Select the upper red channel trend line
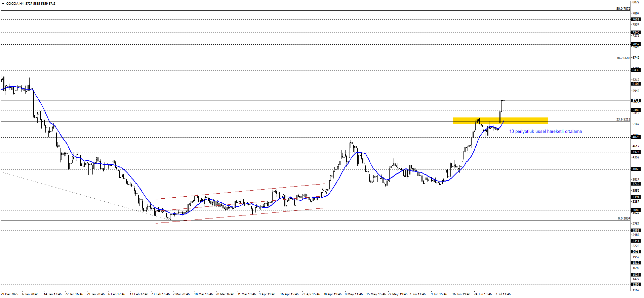Screen dimensions: 644x298 point(240,191)
